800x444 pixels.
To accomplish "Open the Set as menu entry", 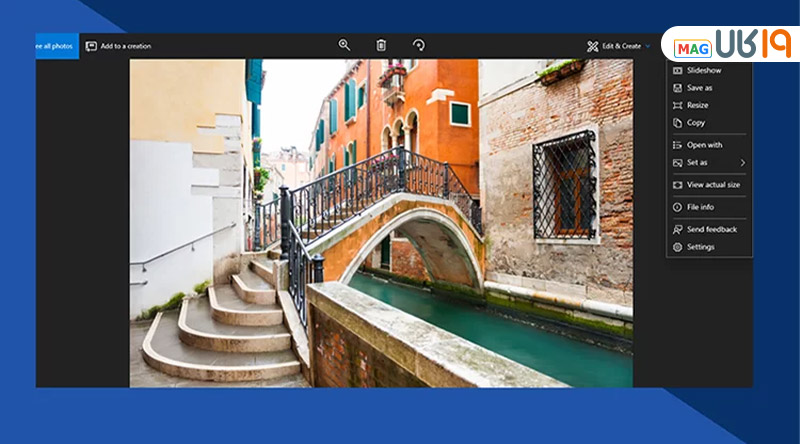I will (697, 162).
